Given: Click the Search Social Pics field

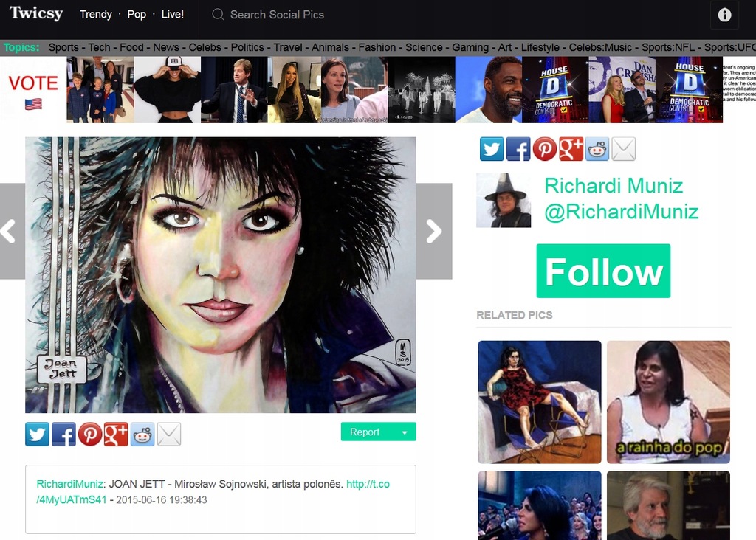Looking at the screenshot, I should 277,15.
